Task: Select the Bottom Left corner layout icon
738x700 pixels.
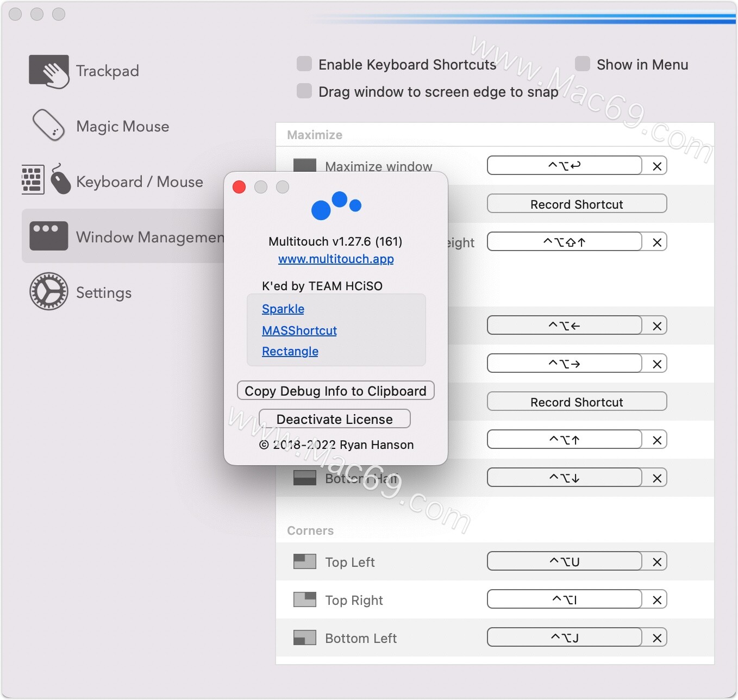Action: click(305, 637)
